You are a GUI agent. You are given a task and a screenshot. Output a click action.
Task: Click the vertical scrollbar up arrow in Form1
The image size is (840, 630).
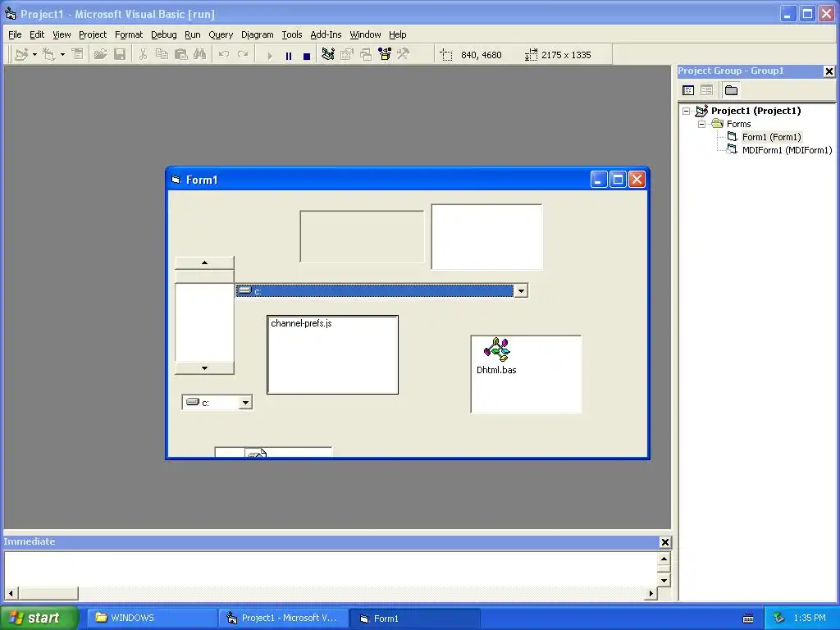204,262
